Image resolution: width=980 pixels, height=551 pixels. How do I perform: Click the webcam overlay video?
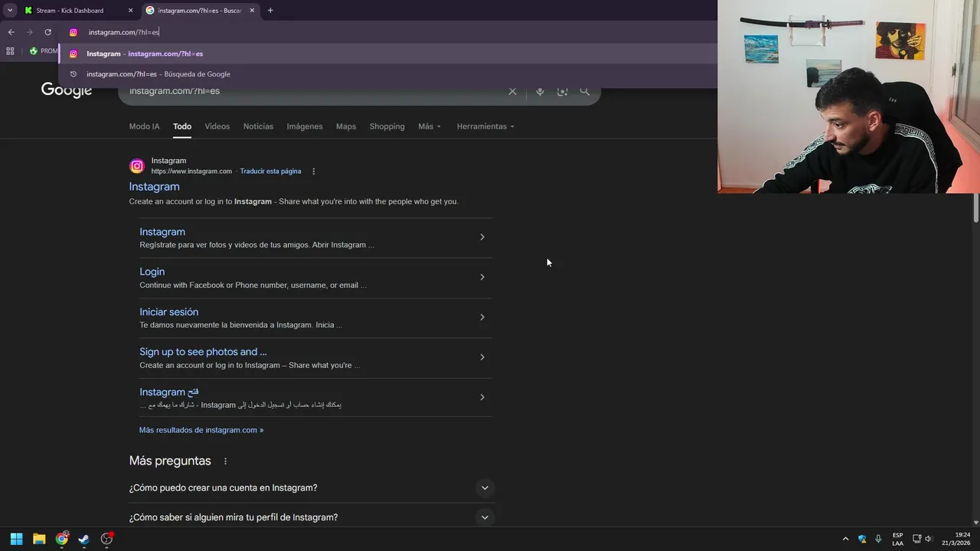(x=848, y=96)
